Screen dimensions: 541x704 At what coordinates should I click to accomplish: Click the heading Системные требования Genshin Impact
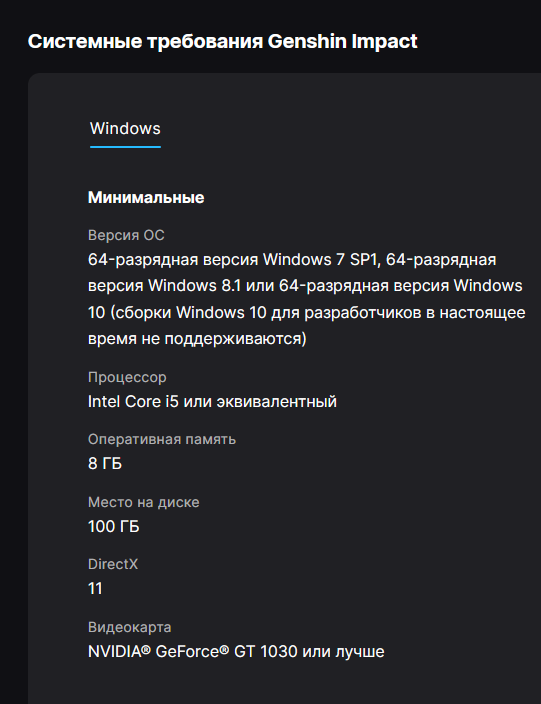[x=222, y=42]
